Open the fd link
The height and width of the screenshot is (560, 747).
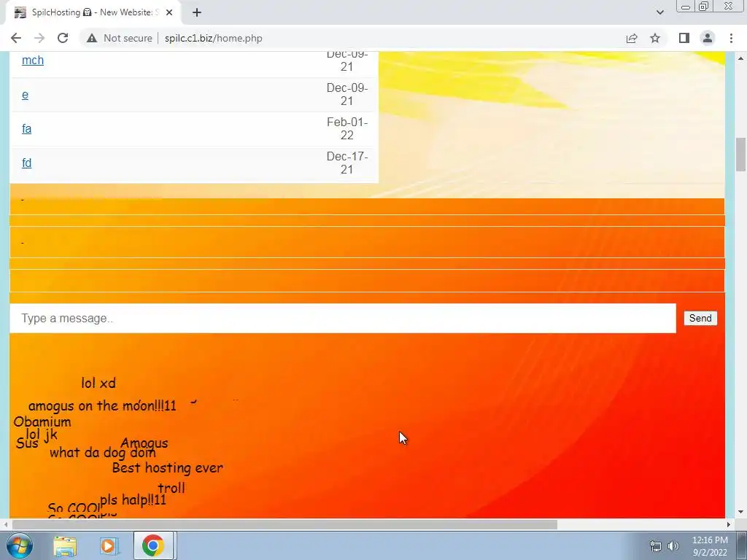click(27, 163)
